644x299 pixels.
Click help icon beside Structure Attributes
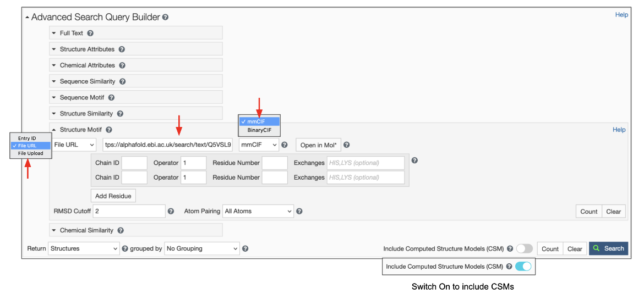[x=122, y=49]
